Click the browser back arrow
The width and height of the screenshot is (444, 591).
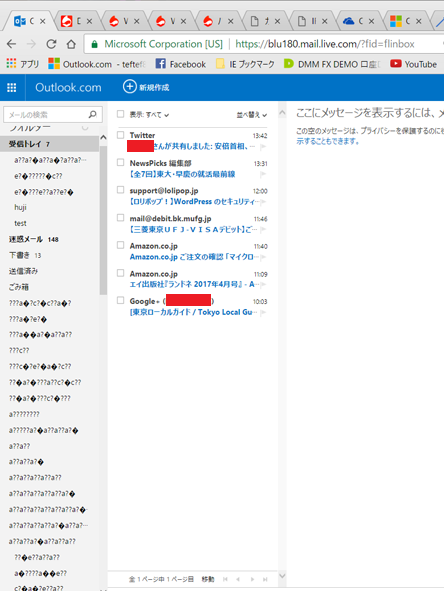[x=12, y=44]
